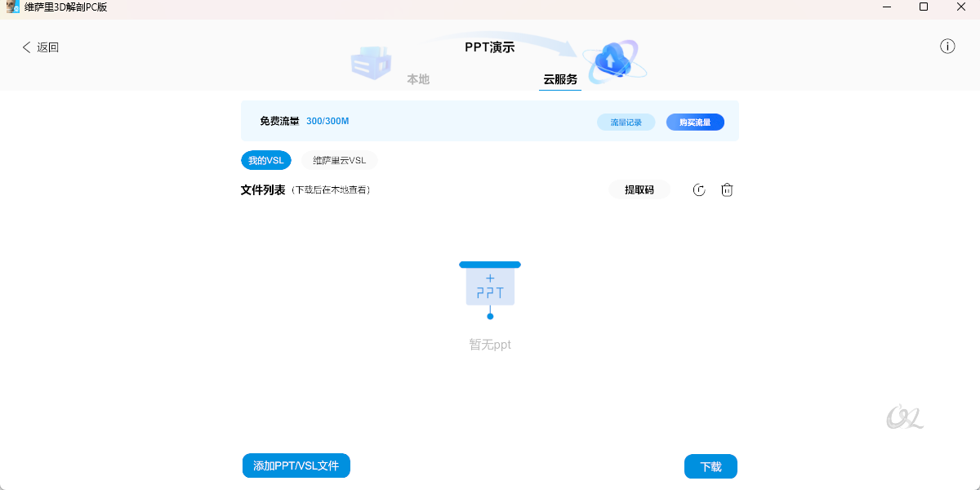Viewport: 980px width, 490px height.
Task: Click the PPT placeholder icon in center
Action: (490, 287)
